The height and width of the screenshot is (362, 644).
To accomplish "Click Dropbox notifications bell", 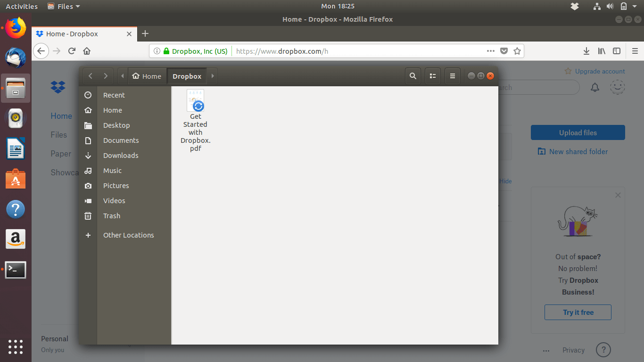I will point(595,87).
